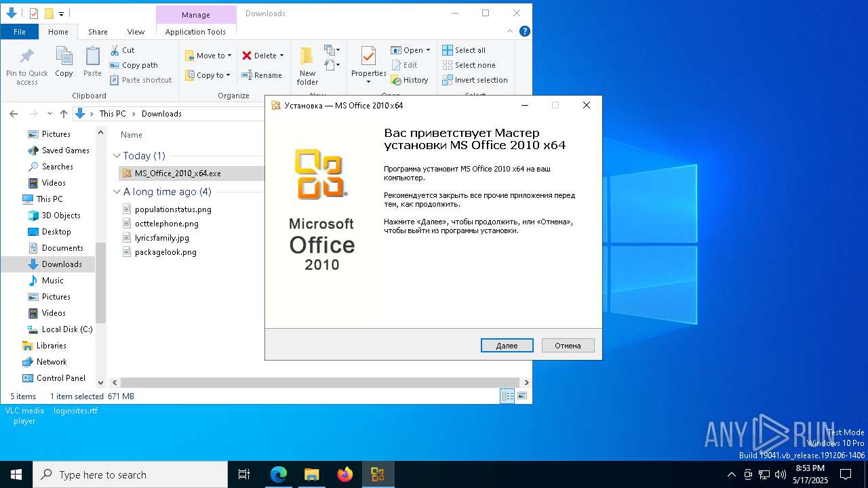Select the packagelook.png file
868x488 pixels.
[165, 252]
